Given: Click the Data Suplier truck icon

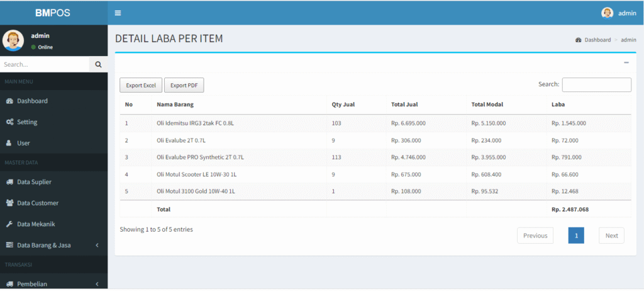Looking at the screenshot, I should coord(9,182).
